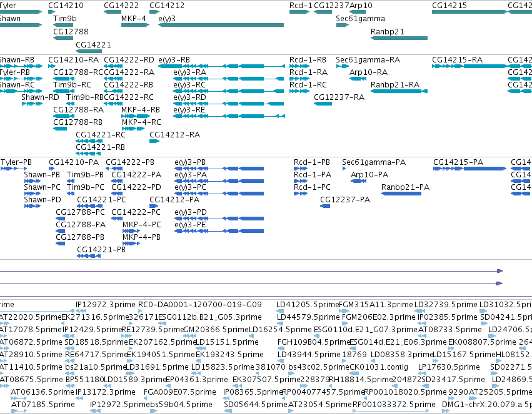The height and width of the screenshot is (414, 532).
Task: Select transcript e(y)3-RE
Action: coord(229,116)
